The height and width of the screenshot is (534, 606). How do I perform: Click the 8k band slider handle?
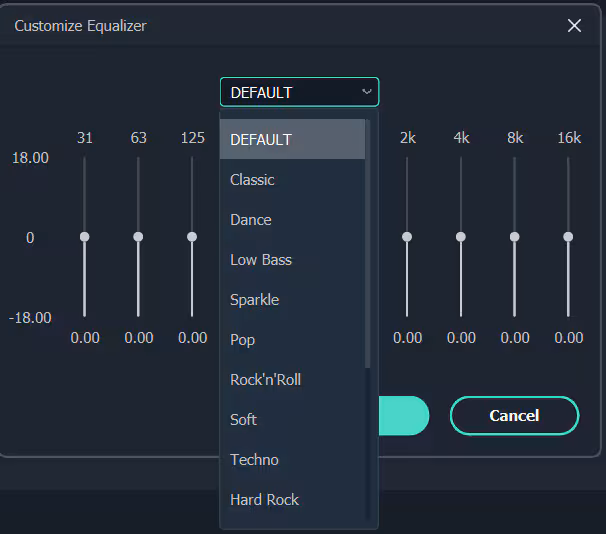pos(515,237)
